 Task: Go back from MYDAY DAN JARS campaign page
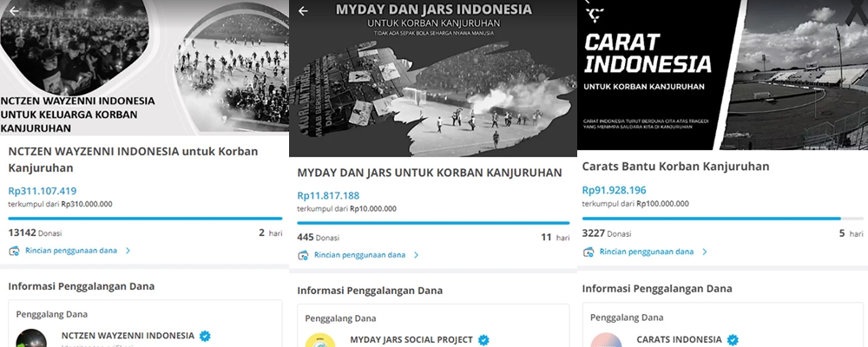(303, 11)
